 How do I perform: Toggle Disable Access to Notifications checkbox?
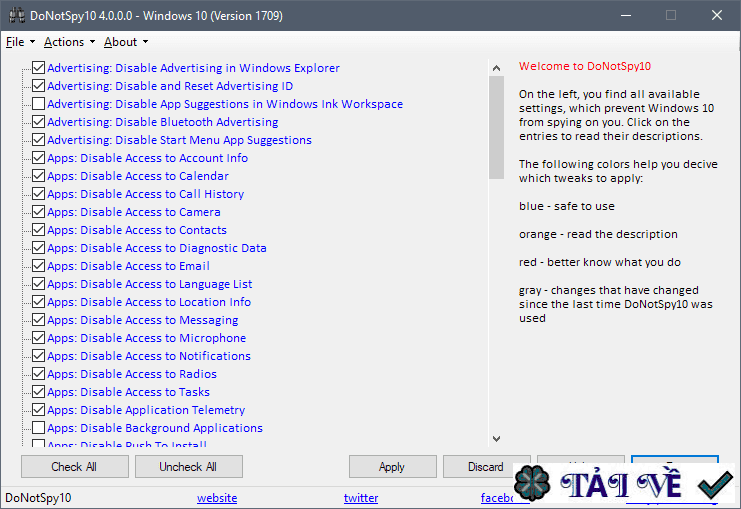pyautogui.click(x=39, y=355)
